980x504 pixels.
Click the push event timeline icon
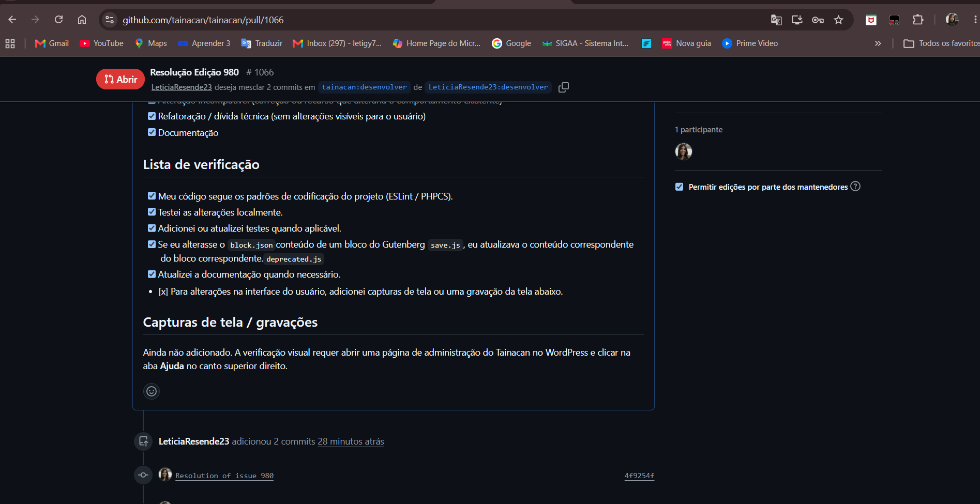143,441
